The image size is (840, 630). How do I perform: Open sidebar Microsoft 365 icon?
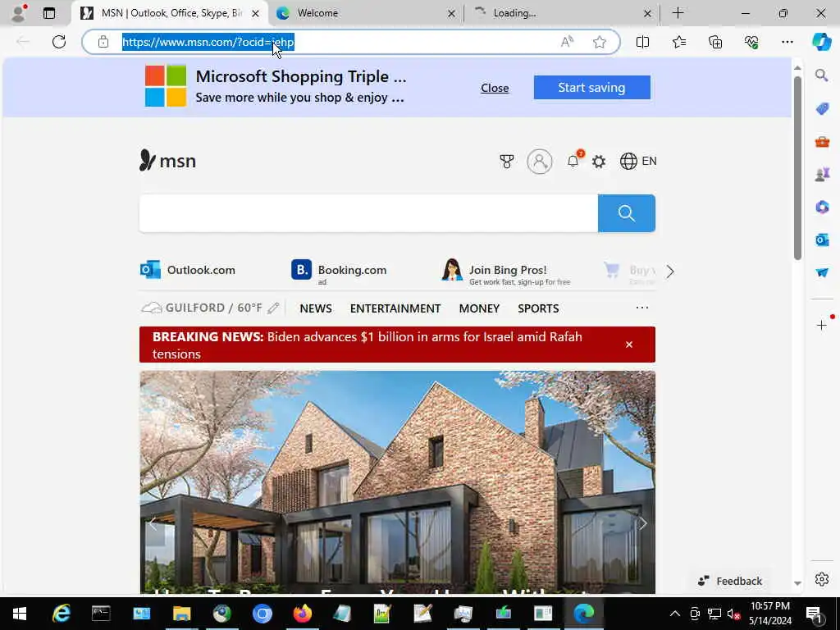pos(822,207)
